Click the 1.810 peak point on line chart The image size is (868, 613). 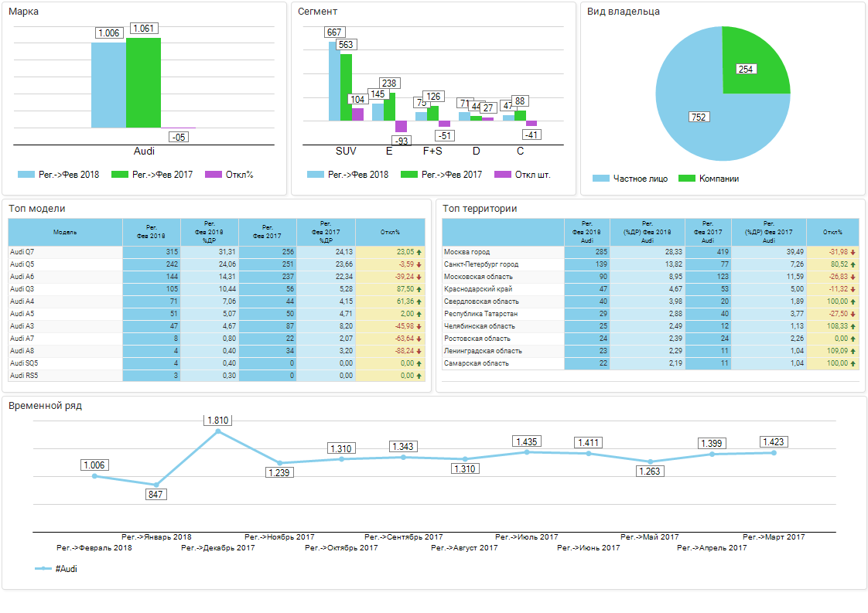point(218,431)
